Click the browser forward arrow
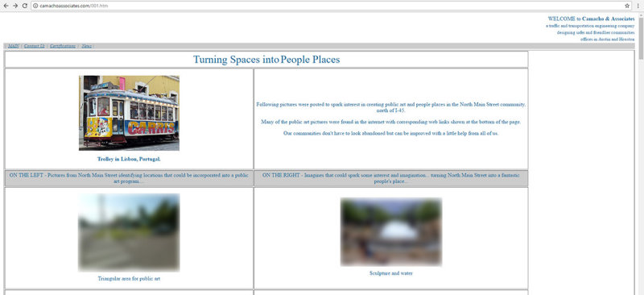Viewport: 644px width, 295px height. 15,6
